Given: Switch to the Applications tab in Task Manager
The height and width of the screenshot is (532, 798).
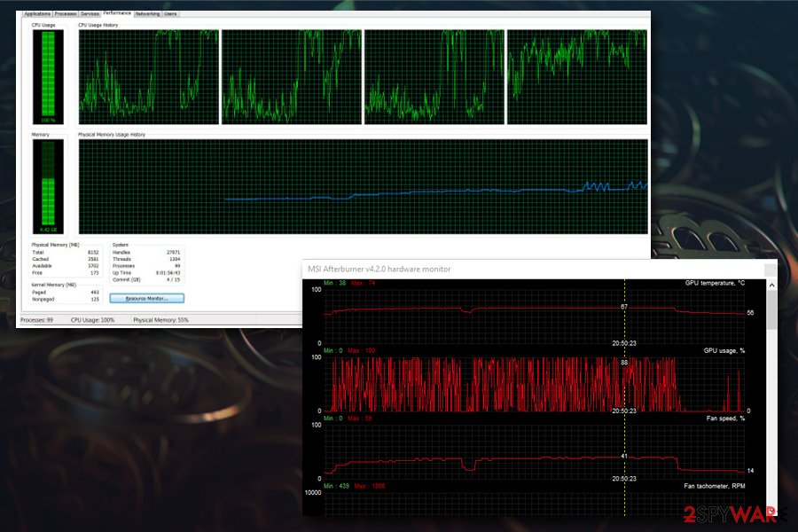Looking at the screenshot, I should pos(37,14).
